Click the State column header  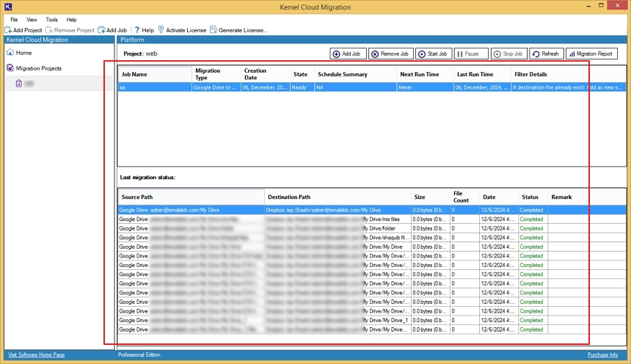point(302,74)
